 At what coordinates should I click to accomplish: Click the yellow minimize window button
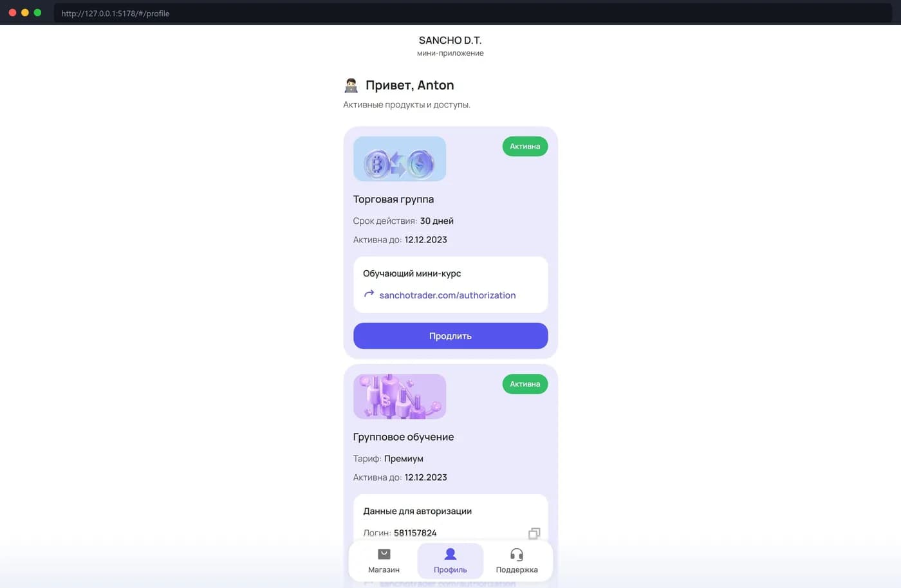(x=25, y=13)
